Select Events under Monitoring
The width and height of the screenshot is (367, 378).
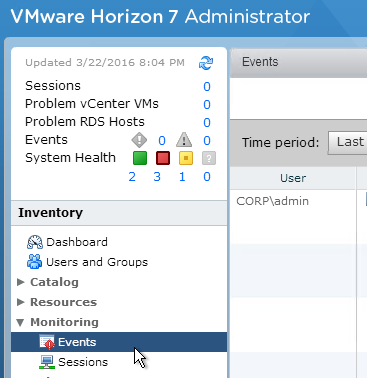tap(119, 342)
